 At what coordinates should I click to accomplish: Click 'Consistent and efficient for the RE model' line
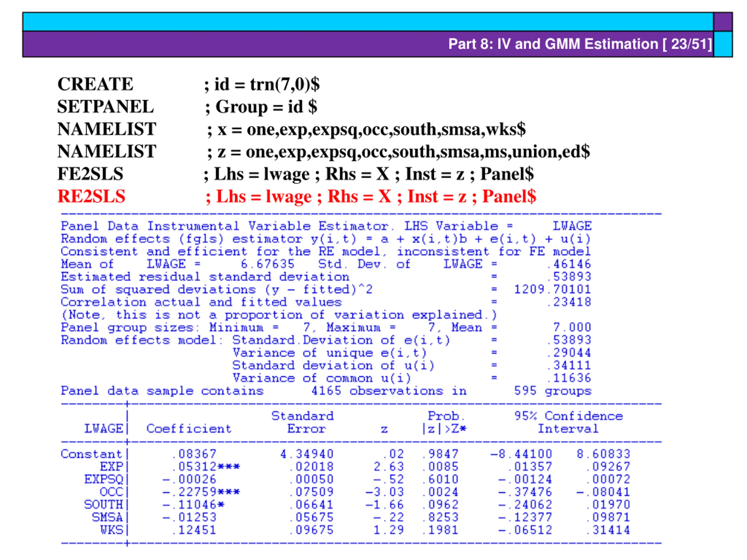pos(326,251)
